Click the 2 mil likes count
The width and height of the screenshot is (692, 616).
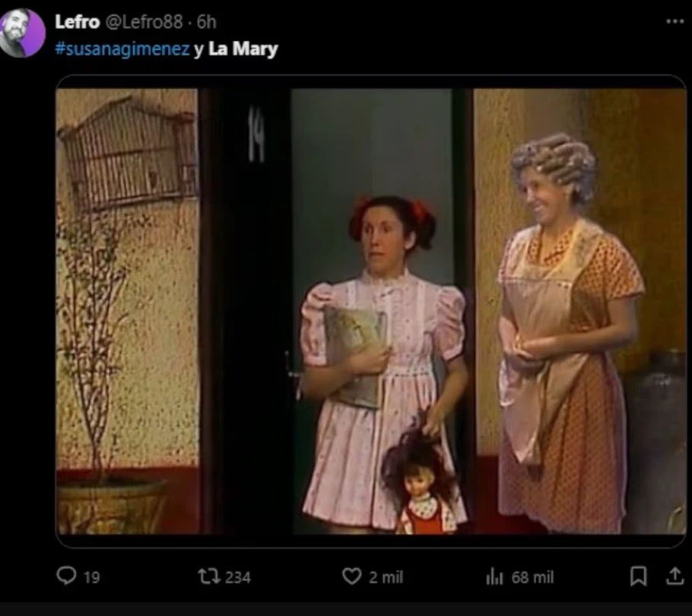click(x=386, y=577)
